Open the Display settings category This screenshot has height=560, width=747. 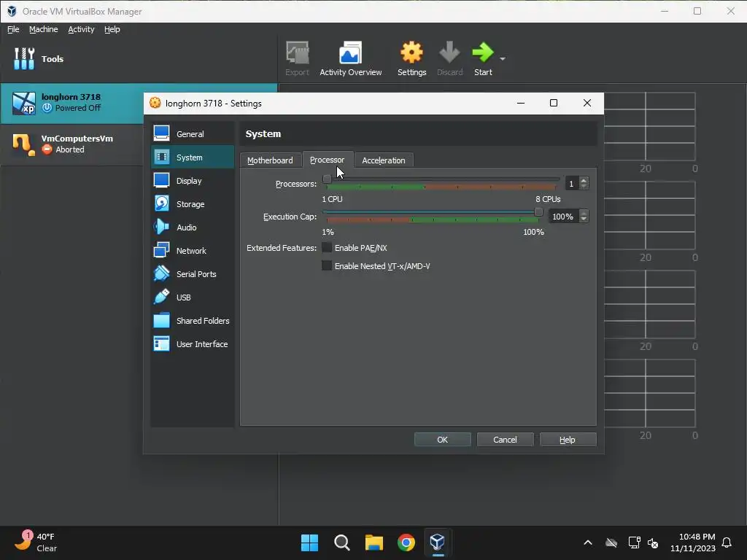pos(193,181)
